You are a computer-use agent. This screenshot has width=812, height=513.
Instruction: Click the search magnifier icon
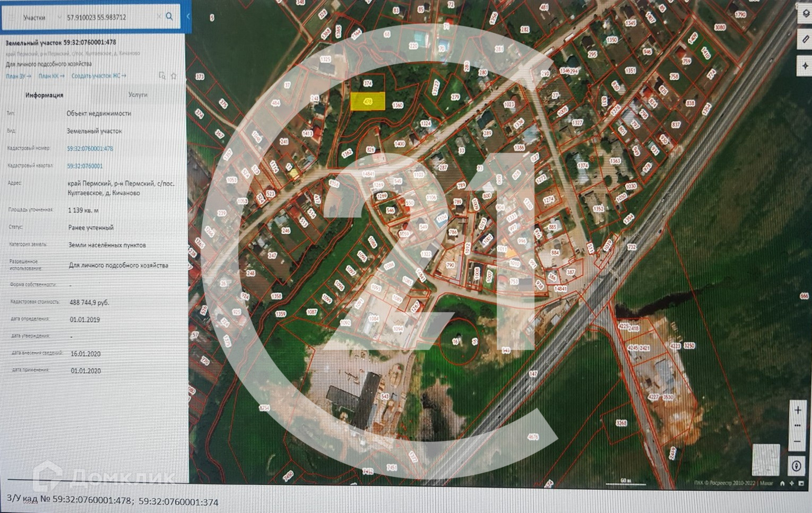point(169,16)
